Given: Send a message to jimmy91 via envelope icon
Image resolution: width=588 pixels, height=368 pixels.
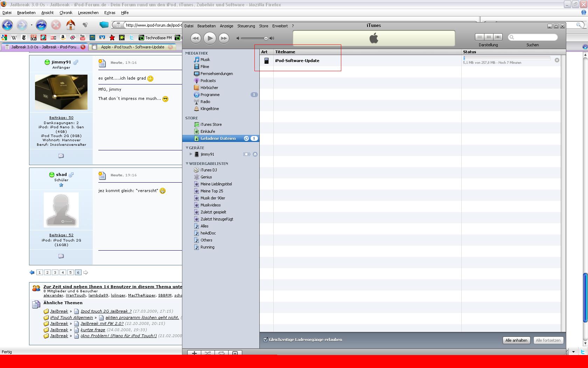Looking at the screenshot, I should (x=61, y=156).
